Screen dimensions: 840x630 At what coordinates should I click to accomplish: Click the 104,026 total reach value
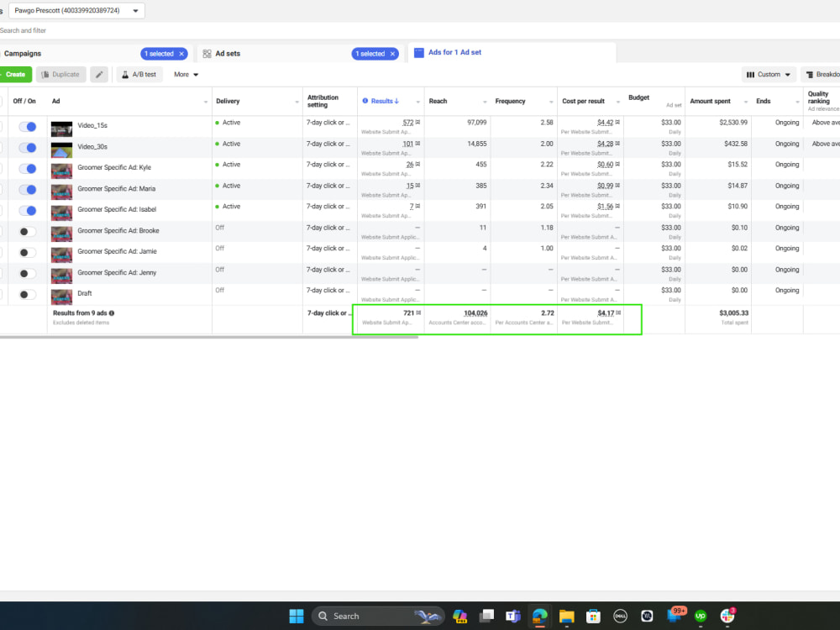click(x=475, y=312)
